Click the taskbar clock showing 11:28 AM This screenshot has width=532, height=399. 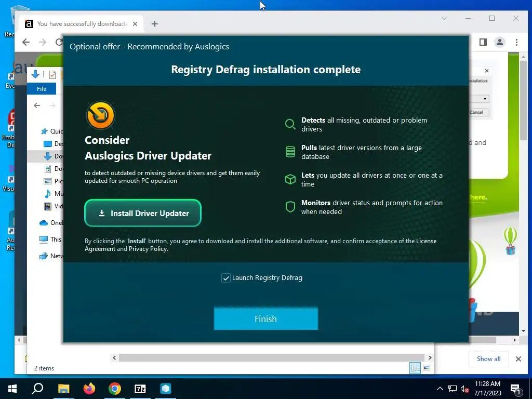(x=487, y=389)
